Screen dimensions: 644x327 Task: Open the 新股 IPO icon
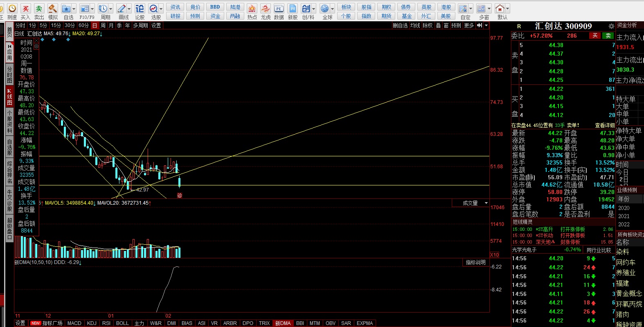pyautogui.click(x=293, y=8)
